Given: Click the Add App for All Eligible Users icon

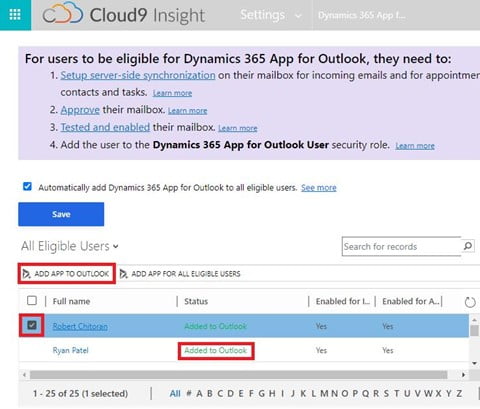Looking at the screenshot, I should (x=124, y=274).
